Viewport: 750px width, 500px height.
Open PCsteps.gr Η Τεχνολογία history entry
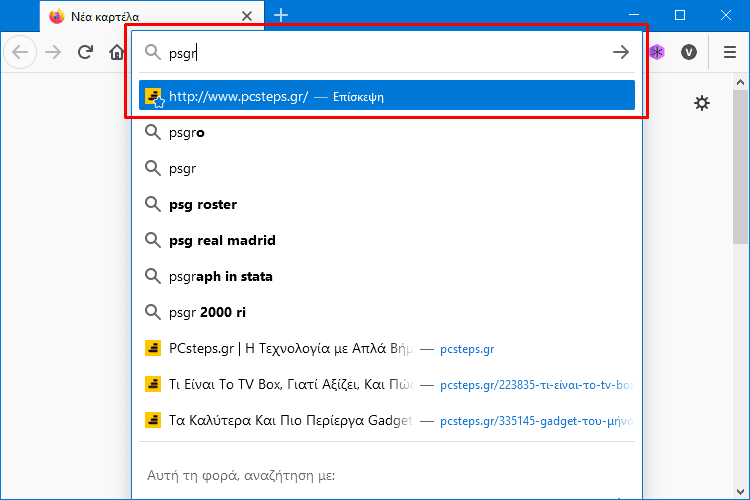click(x=386, y=348)
